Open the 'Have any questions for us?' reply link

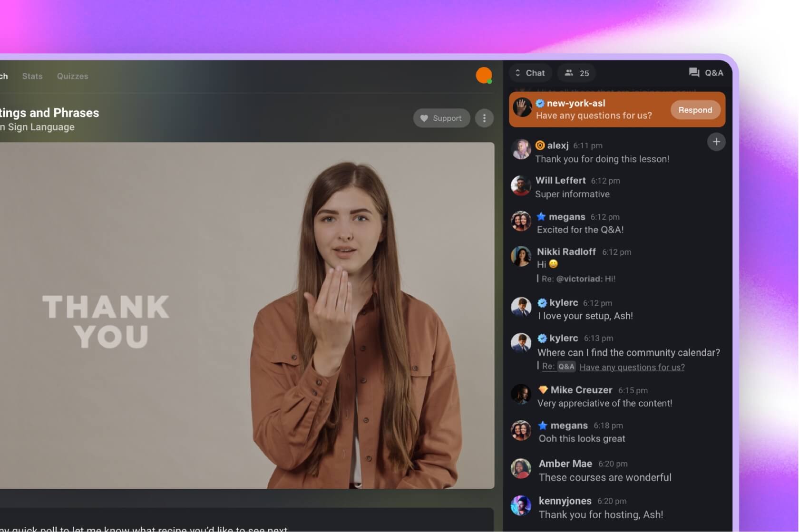click(x=632, y=367)
